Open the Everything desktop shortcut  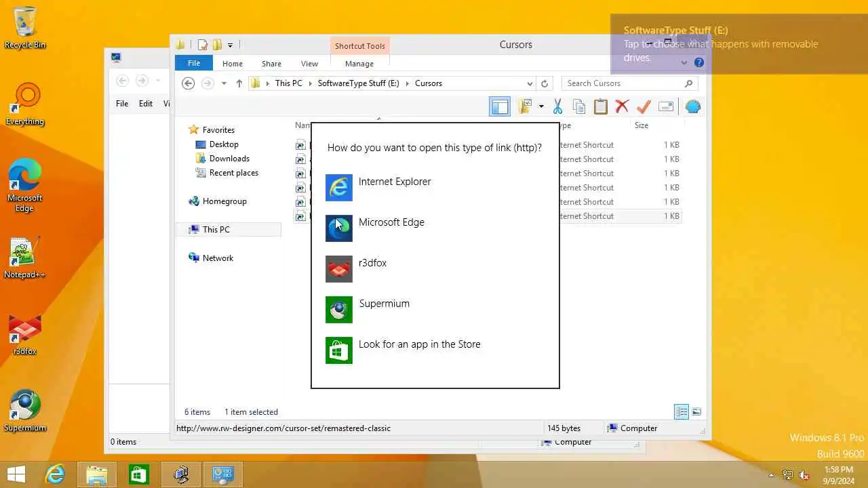[25, 104]
